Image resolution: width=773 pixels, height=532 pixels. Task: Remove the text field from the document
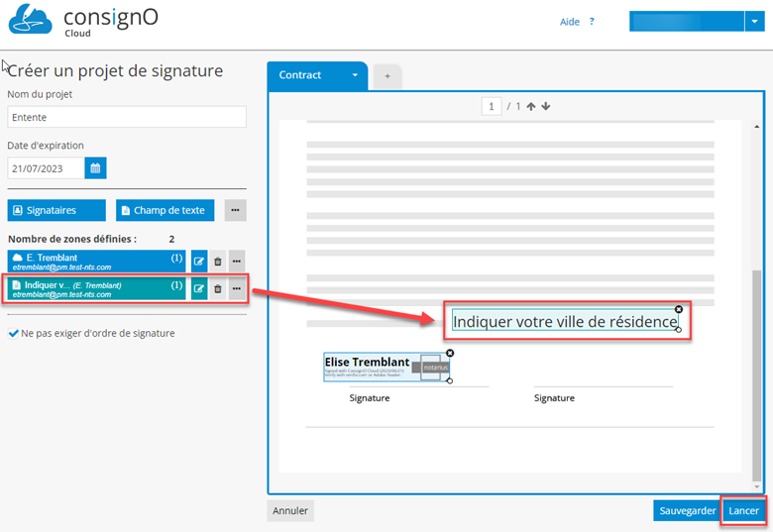679,310
